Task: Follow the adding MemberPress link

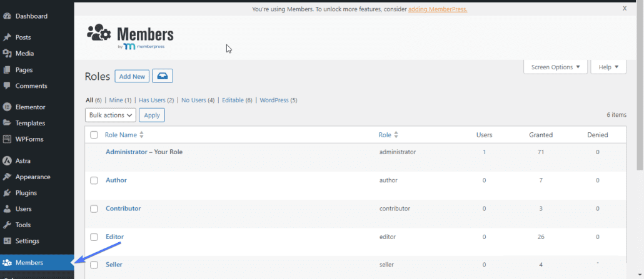Action: tap(438, 9)
